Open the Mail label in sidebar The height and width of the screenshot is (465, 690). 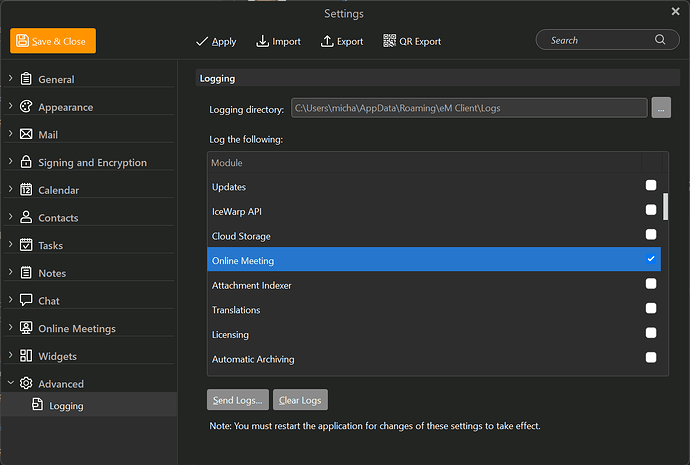(48, 135)
